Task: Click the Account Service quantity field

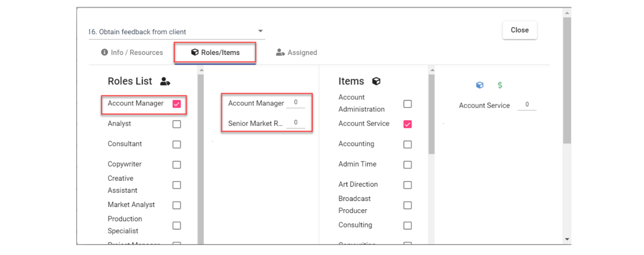Action: [527, 105]
